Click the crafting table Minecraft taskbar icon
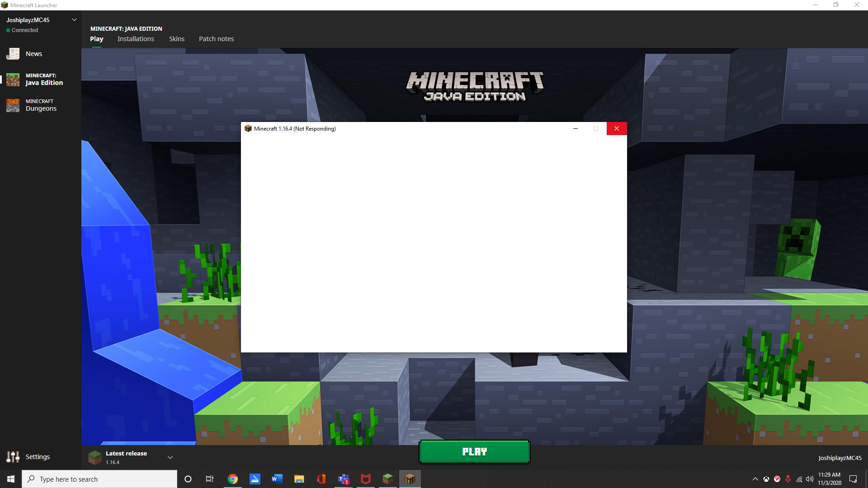The image size is (868, 488). (410, 479)
